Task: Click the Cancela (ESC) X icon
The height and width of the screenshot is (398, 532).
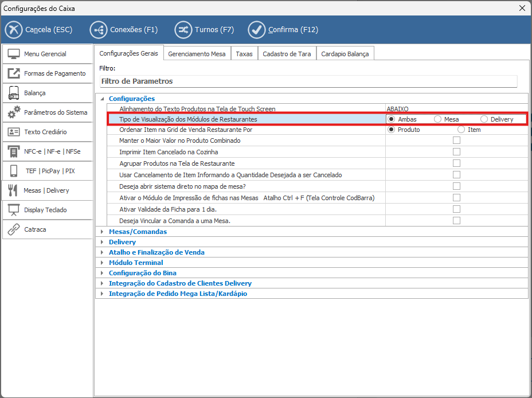Action: 13,30
